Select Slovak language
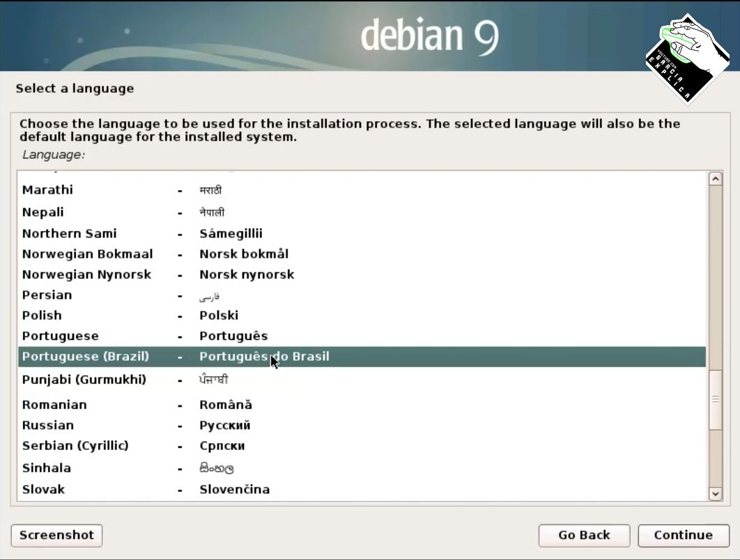 pyautogui.click(x=362, y=490)
